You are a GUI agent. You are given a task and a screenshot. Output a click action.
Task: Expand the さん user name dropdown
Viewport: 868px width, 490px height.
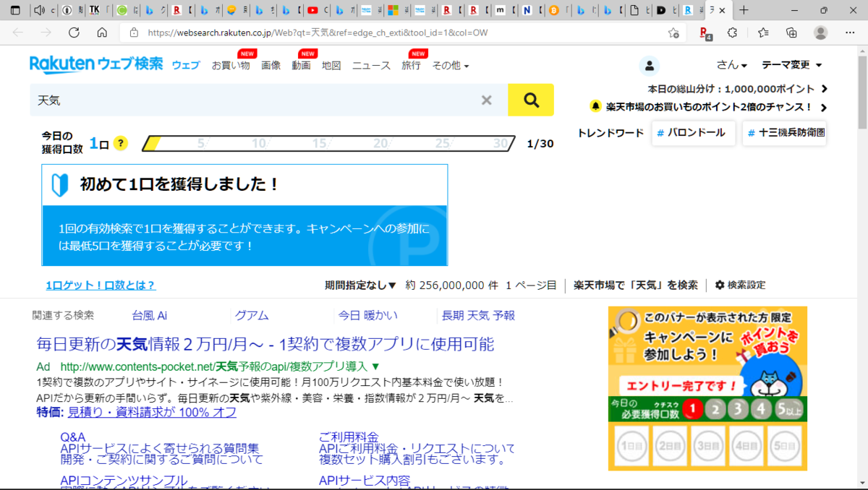732,65
